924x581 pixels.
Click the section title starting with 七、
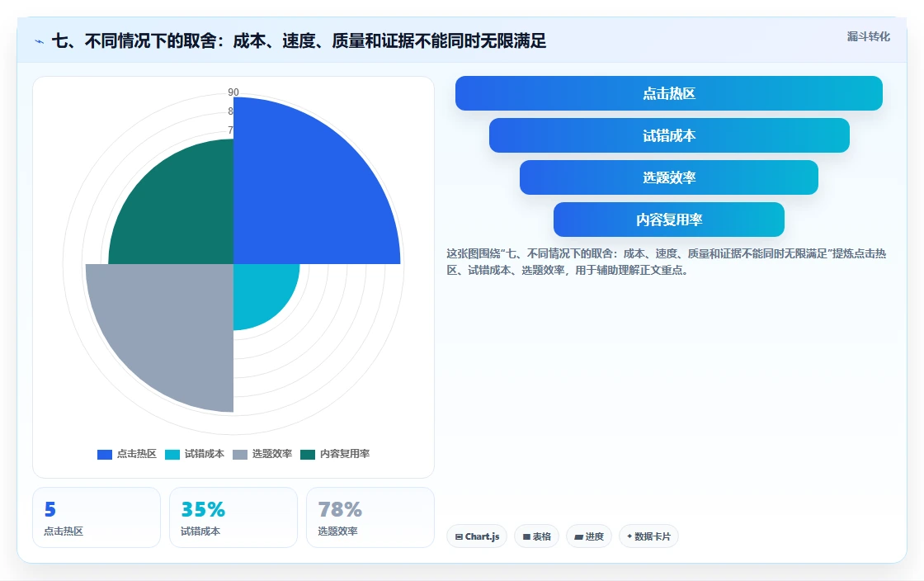coord(299,41)
